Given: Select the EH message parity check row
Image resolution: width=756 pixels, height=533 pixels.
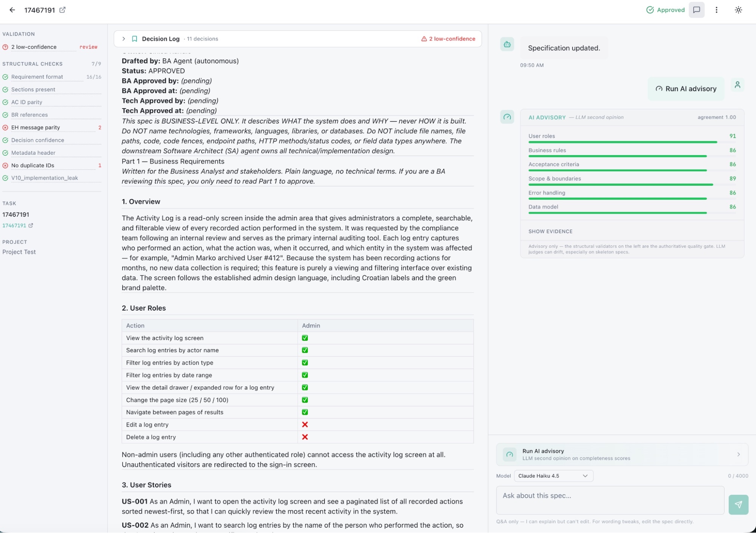Looking at the screenshot, I should [x=52, y=127].
